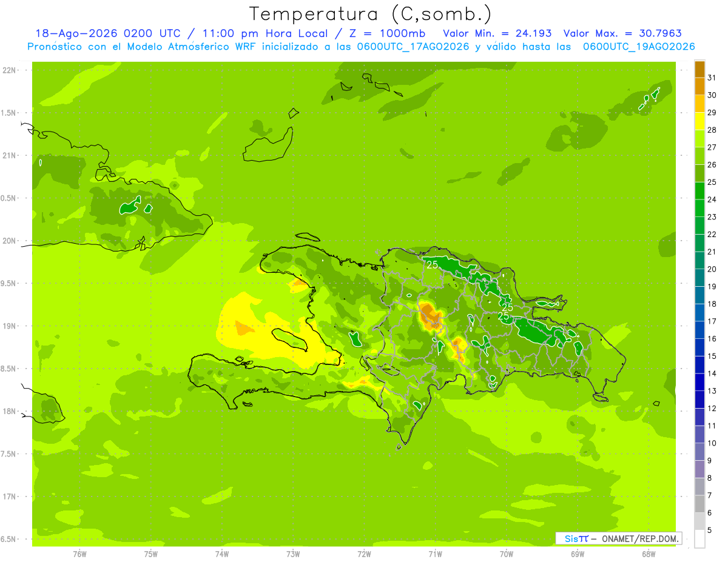Click the westernmost '25' contour label on map
The height and width of the screenshot is (562, 728).
point(432,265)
